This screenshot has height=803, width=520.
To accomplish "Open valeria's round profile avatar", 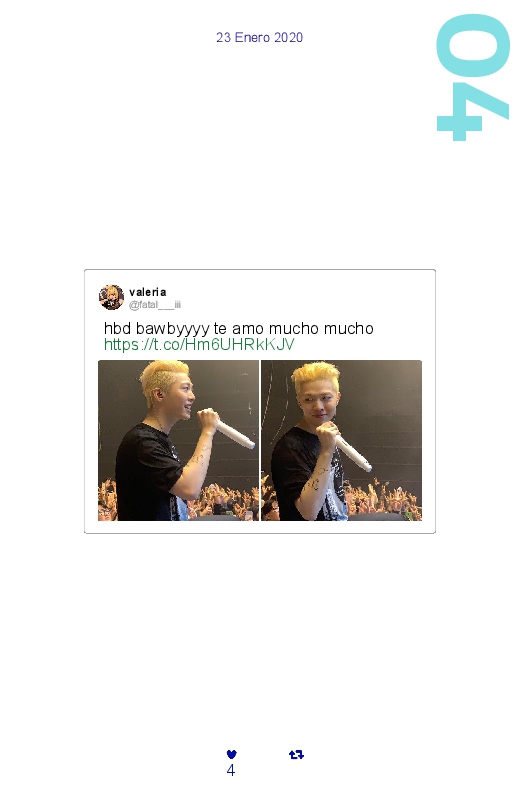I will tap(111, 298).
